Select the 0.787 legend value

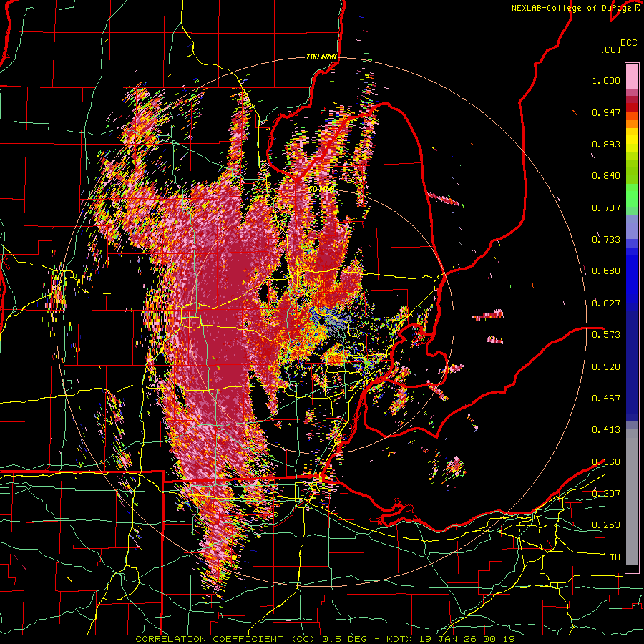[606, 208]
